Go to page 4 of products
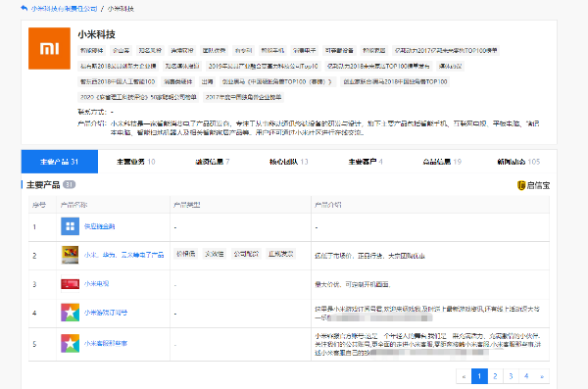 526,376
